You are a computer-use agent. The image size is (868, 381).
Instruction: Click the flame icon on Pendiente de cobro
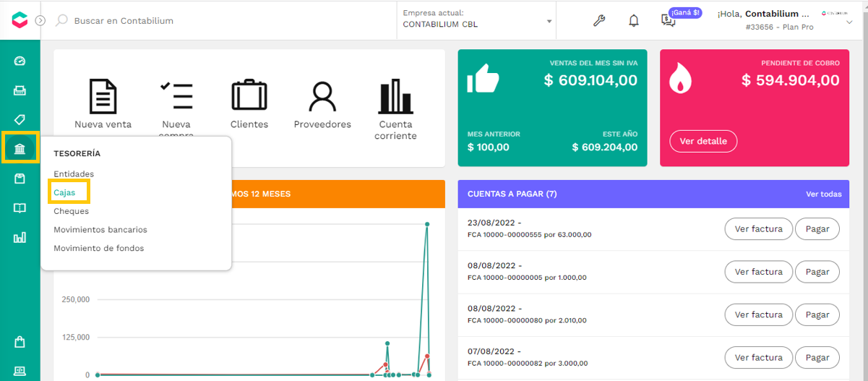(680, 78)
